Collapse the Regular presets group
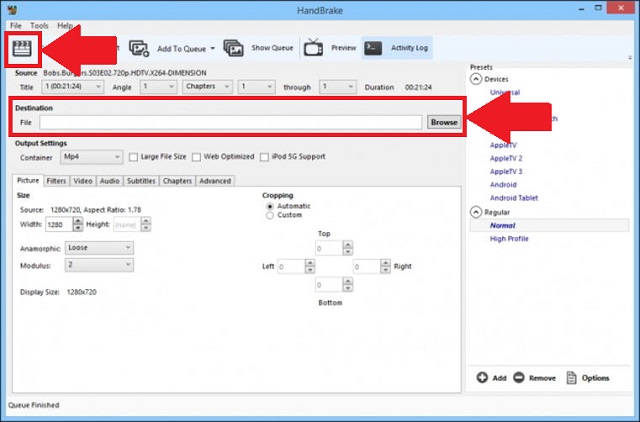 [476, 212]
